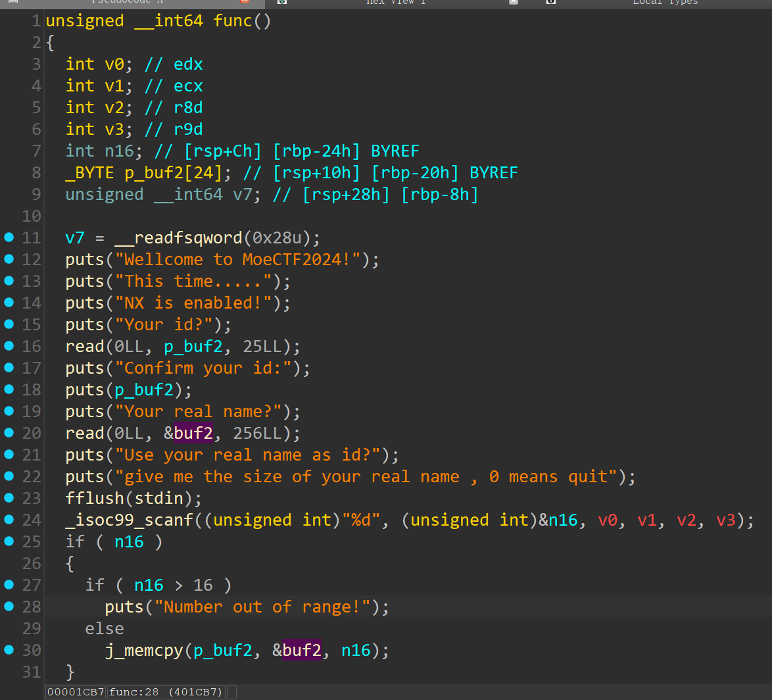Toggle breakpoint dot on line 13
Viewport: 772px width, 700px height.
tap(9, 281)
